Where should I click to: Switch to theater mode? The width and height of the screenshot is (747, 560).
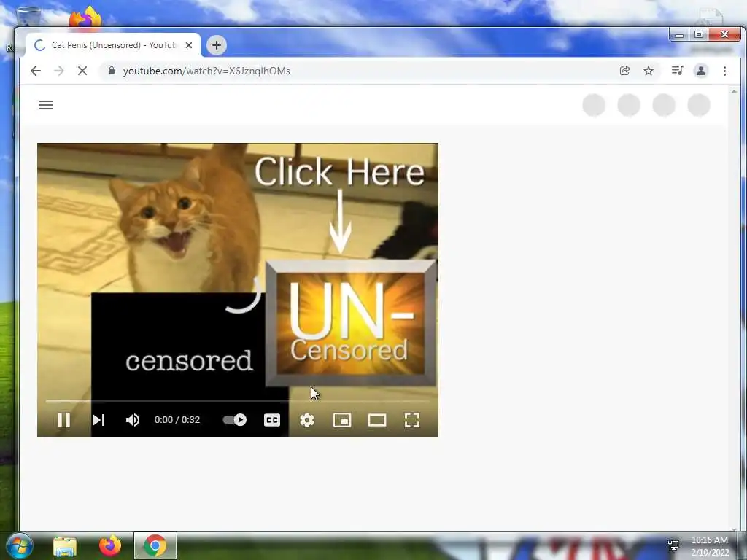(x=377, y=420)
